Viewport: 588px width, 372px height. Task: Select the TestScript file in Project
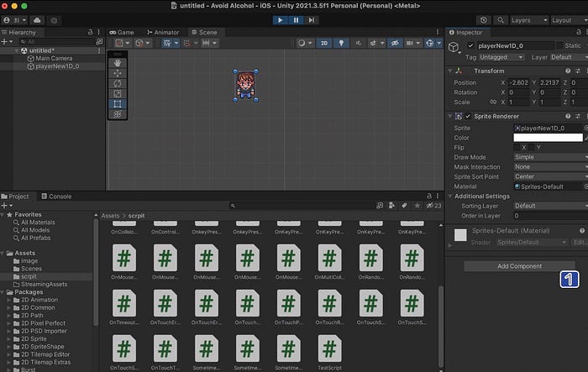(x=329, y=353)
